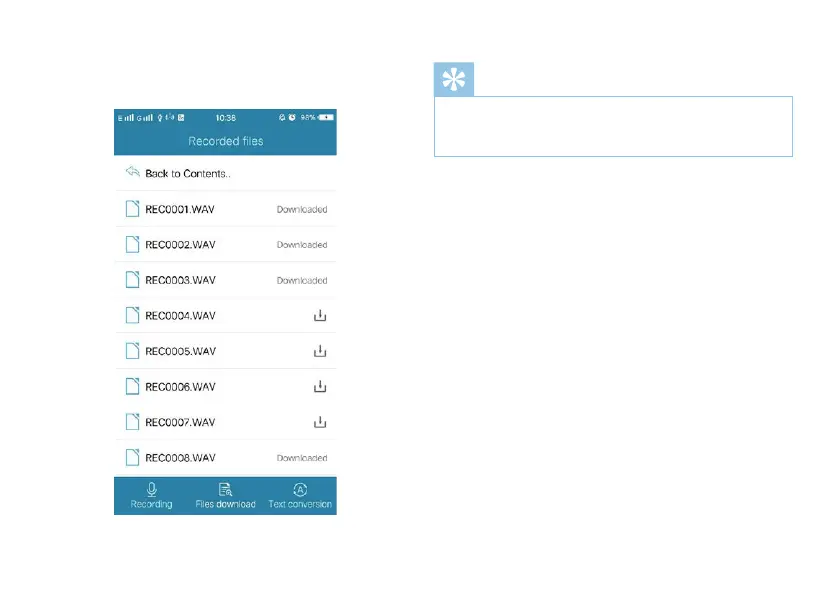Image resolution: width=839 pixels, height=595 pixels.
Task: Tap the file icon of REC0005.WAV
Action: [x=132, y=350]
